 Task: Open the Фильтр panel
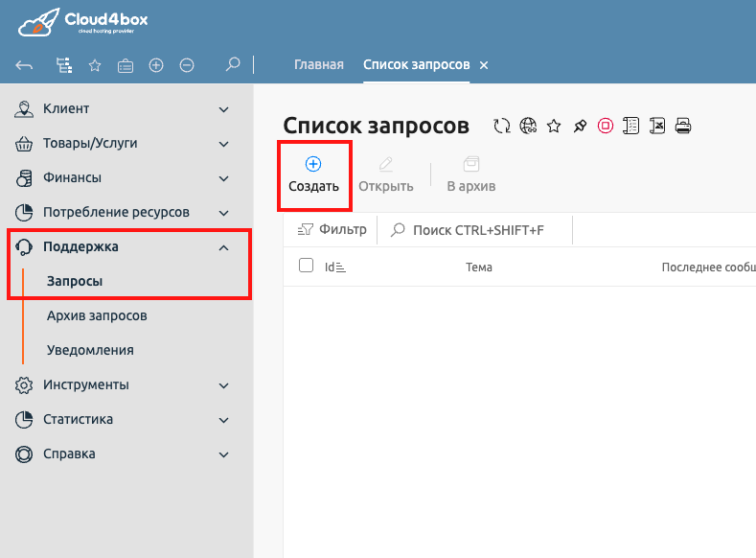332,230
